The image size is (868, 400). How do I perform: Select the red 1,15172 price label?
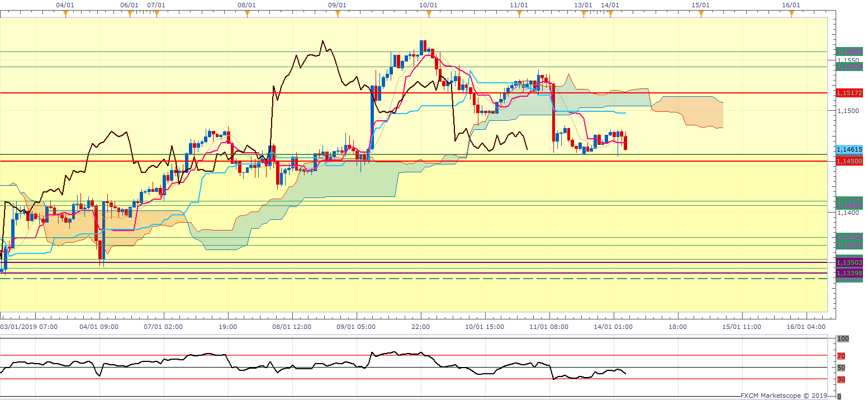[x=849, y=92]
